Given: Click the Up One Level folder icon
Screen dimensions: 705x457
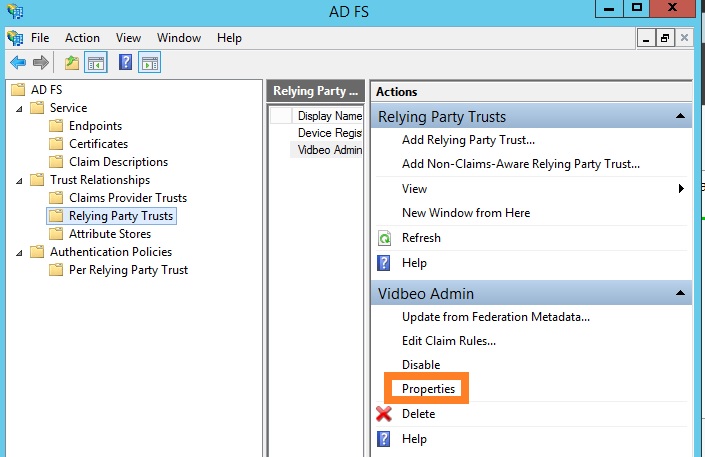Looking at the screenshot, I should pyautogui.click(x=71, y=63).
